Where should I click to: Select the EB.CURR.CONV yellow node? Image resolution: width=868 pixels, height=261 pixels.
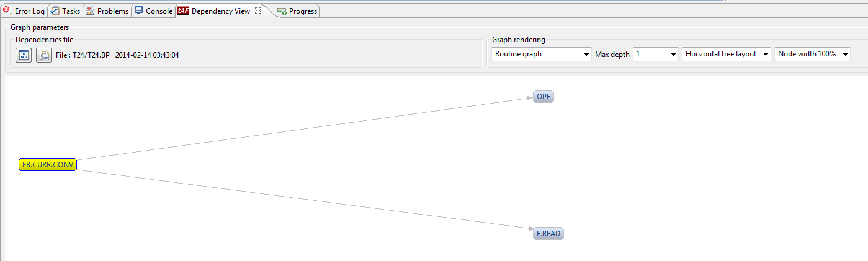[48, 165]
